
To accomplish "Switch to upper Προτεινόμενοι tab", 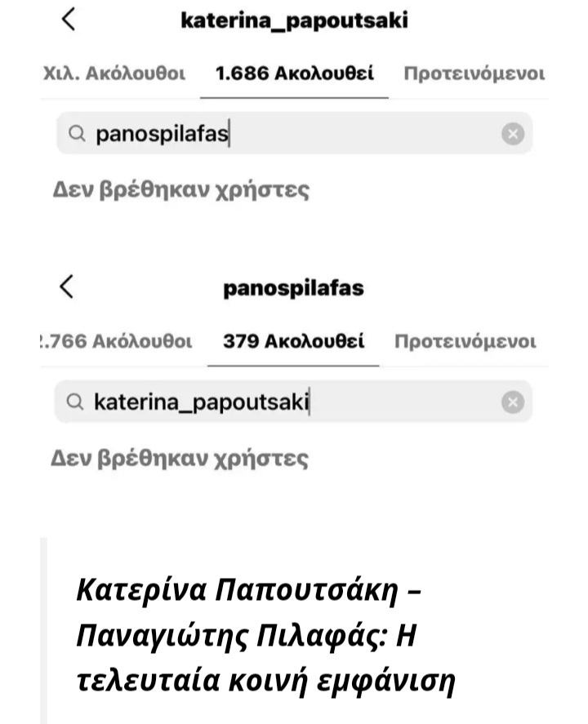I will pyautogui.click(x=474, y=73).
